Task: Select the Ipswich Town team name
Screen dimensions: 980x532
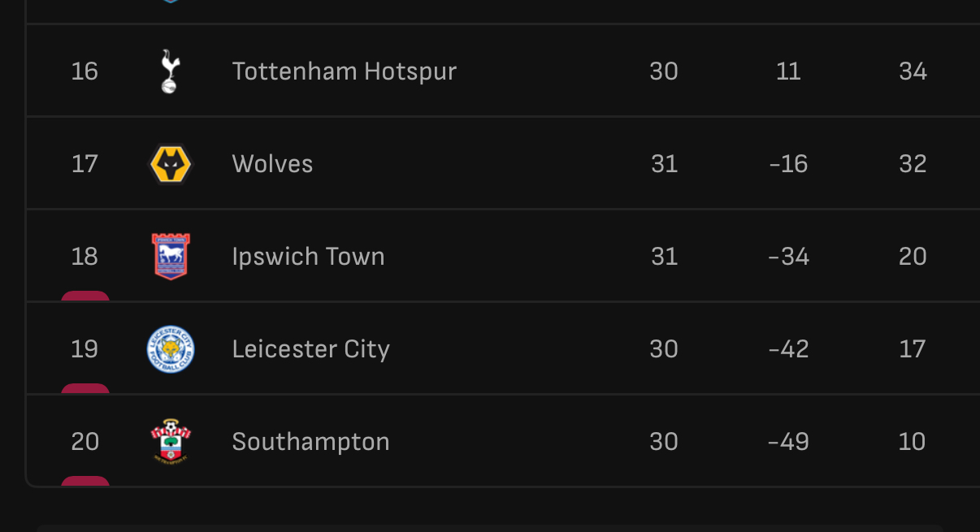Action: point(308,257)
